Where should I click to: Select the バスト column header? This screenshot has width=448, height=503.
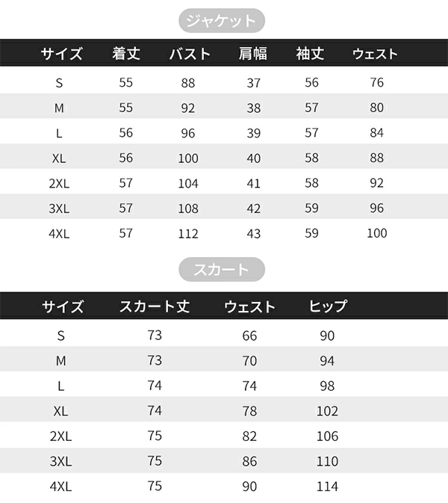[189, 54]
